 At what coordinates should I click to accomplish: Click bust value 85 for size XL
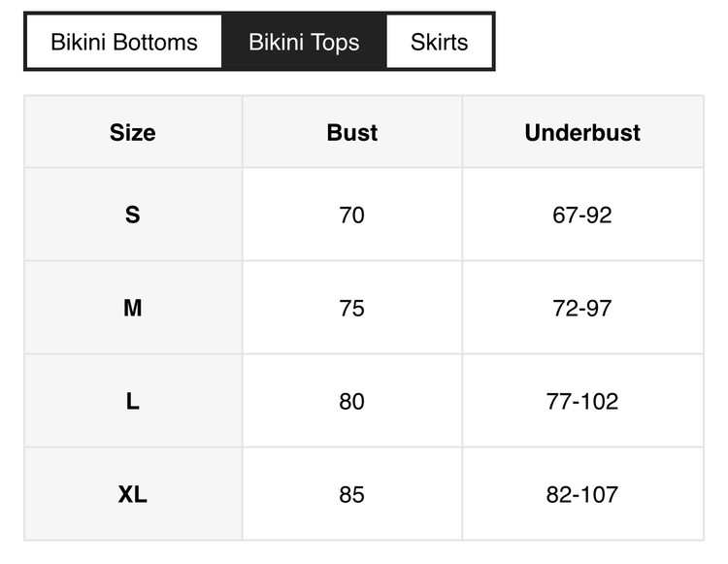352,494
